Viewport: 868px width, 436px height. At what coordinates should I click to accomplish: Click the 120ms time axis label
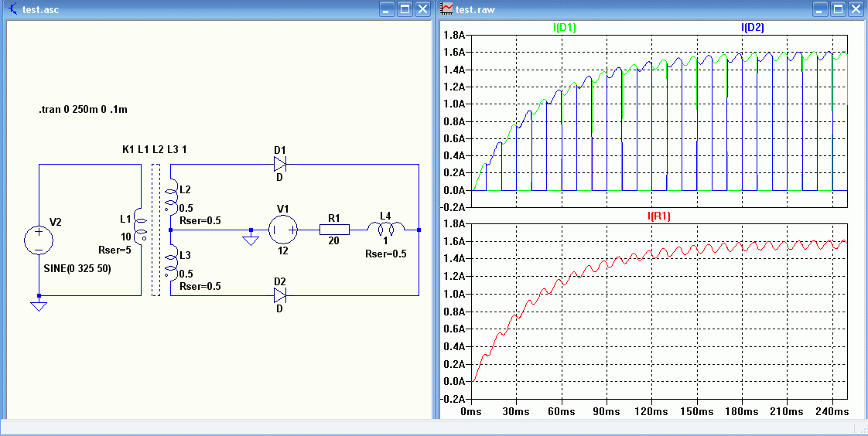click(651, 412)
